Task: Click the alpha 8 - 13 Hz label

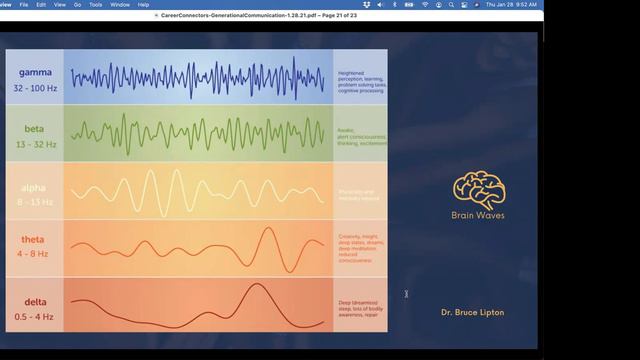Action: point(35,195)
